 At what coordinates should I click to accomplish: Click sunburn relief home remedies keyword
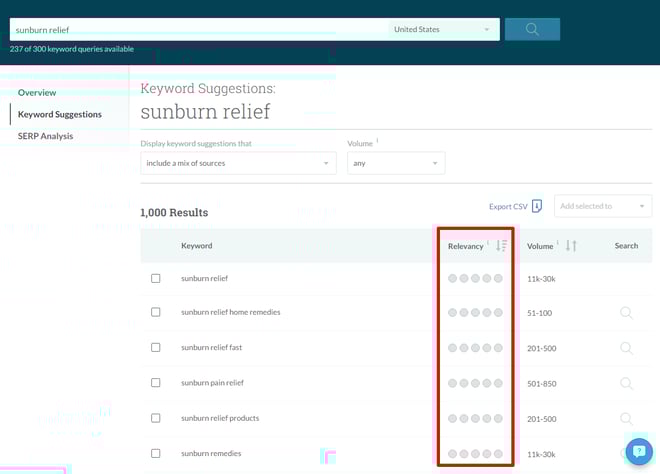pos(231,312)
